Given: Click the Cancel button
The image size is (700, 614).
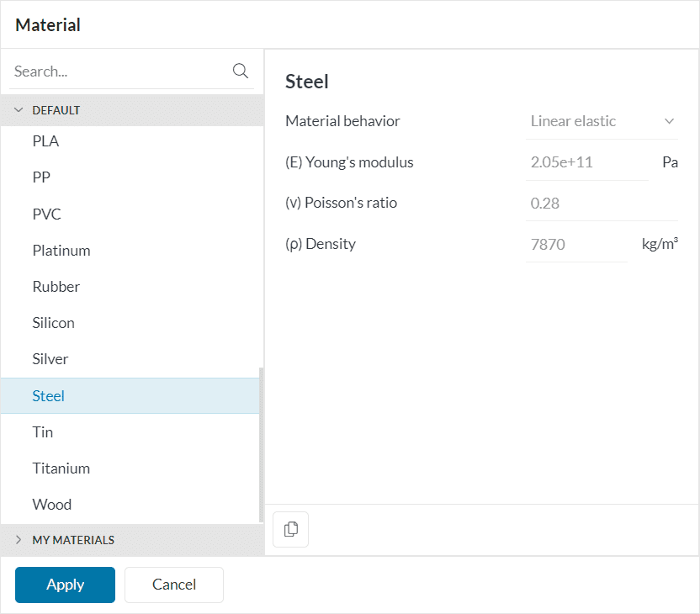Looking at the screenshot, I should tap(174, 585).
